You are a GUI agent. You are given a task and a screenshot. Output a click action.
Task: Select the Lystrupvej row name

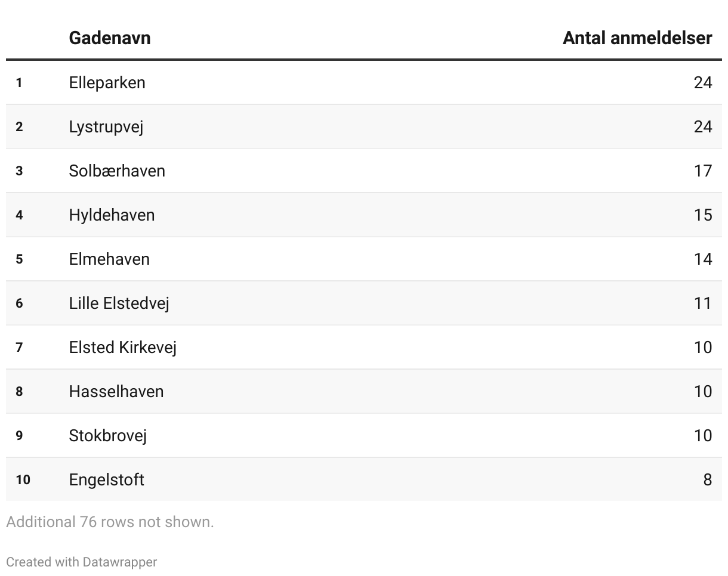pyautogui.click(x=106, y=126)
